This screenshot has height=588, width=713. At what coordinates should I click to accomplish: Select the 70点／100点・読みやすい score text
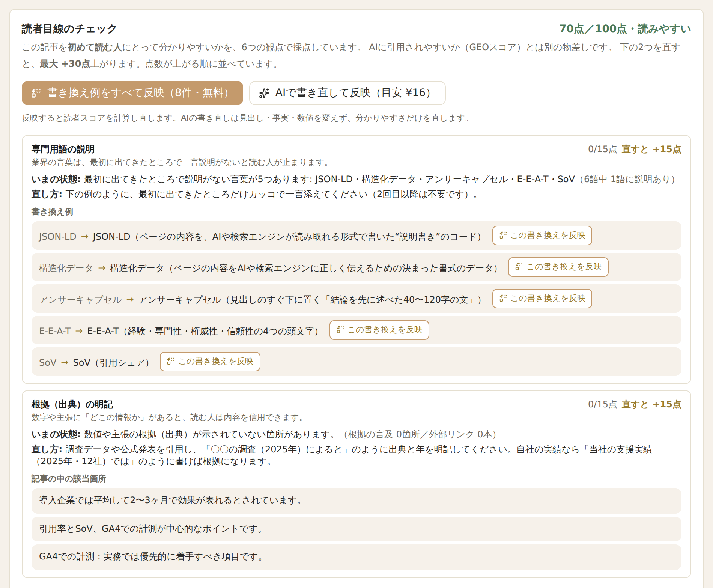point(625,29)
